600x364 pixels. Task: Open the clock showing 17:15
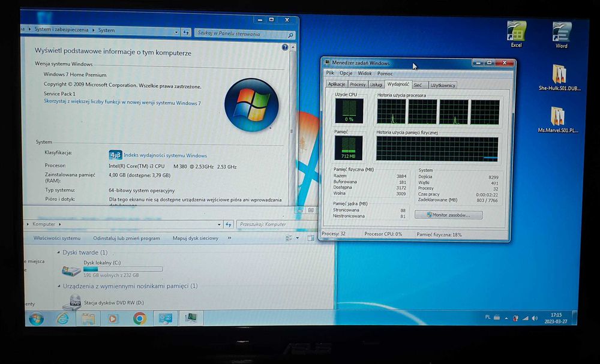[556, 318]
